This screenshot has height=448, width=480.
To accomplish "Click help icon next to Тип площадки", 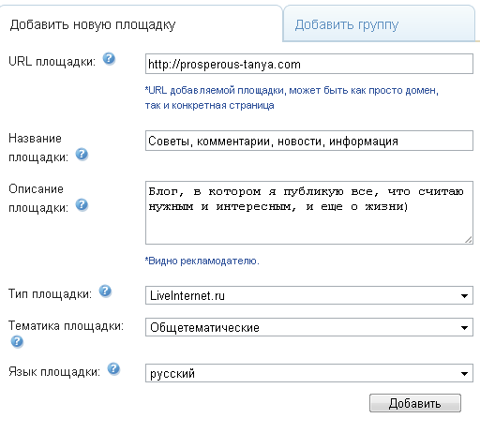I will pos(105,291).
